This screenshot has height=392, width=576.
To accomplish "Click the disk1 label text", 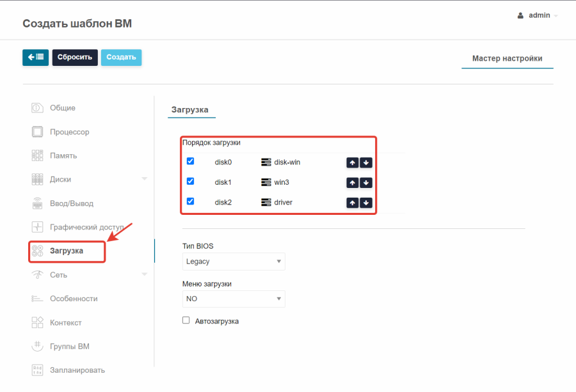I will click(223, 182).
